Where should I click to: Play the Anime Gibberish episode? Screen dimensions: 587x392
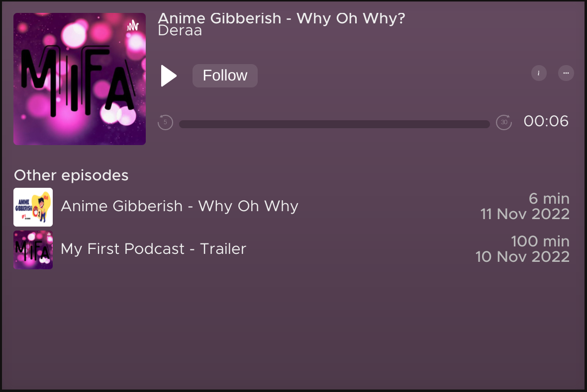pyautogui.click(x=169, y=76)
